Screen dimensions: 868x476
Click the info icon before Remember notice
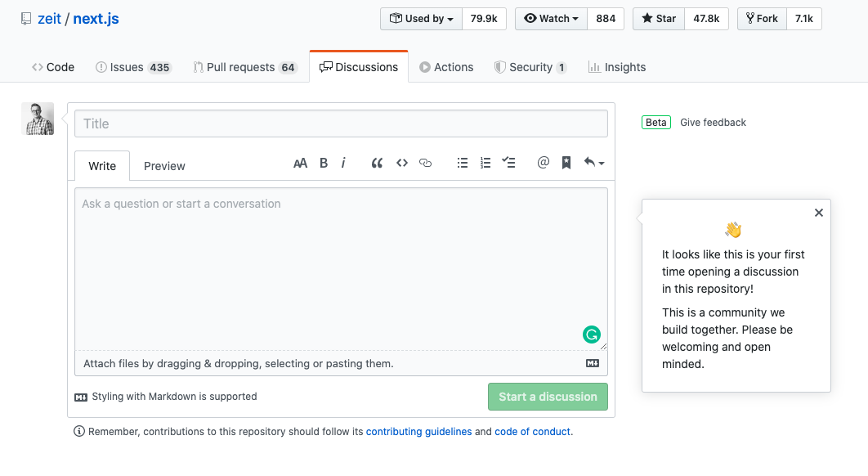pos(79,431)
